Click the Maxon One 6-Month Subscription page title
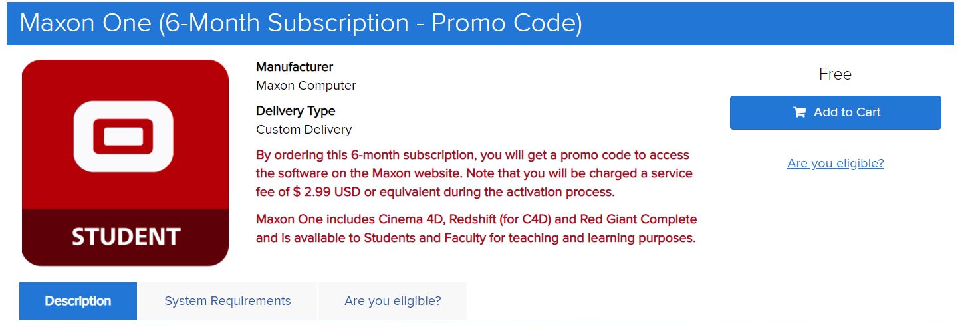The image size is (980, 329). [x=301, y=23]
